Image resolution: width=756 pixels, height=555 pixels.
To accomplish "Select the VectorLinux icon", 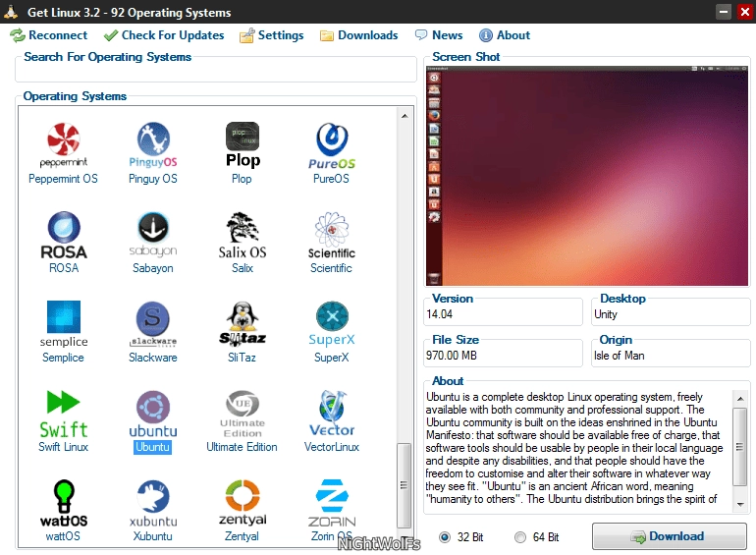I will coord(332,415).
